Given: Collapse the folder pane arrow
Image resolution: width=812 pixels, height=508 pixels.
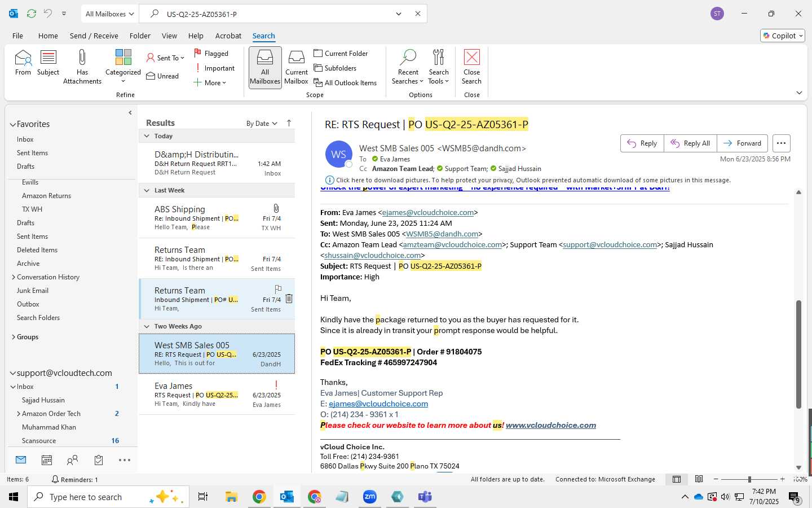Looking at the screenshot, I should tap(130, 113).
